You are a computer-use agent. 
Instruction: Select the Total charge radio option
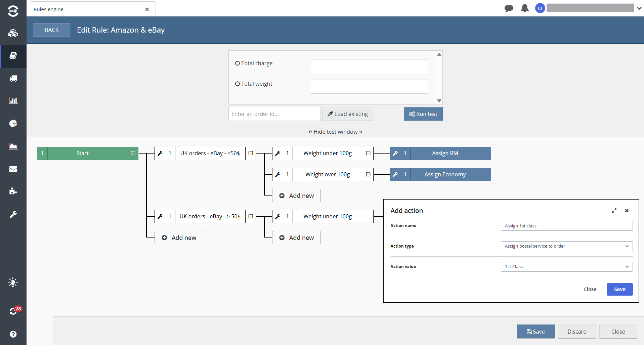point(238,63)
